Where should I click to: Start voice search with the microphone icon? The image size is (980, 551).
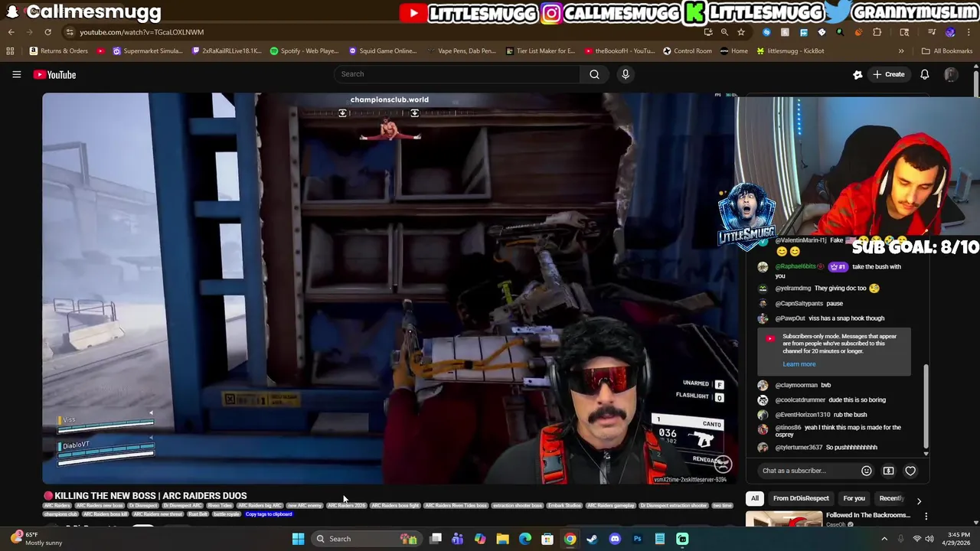[x=626, y=74]
